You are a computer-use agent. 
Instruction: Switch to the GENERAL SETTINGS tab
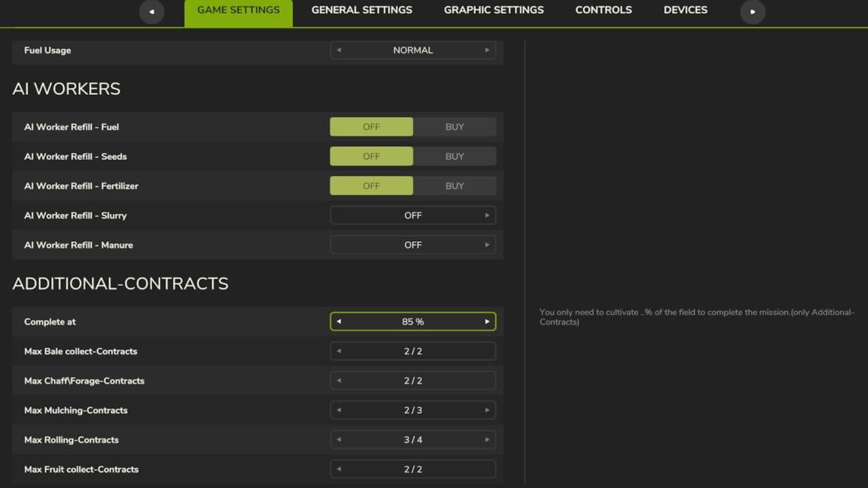pos(361,9)
